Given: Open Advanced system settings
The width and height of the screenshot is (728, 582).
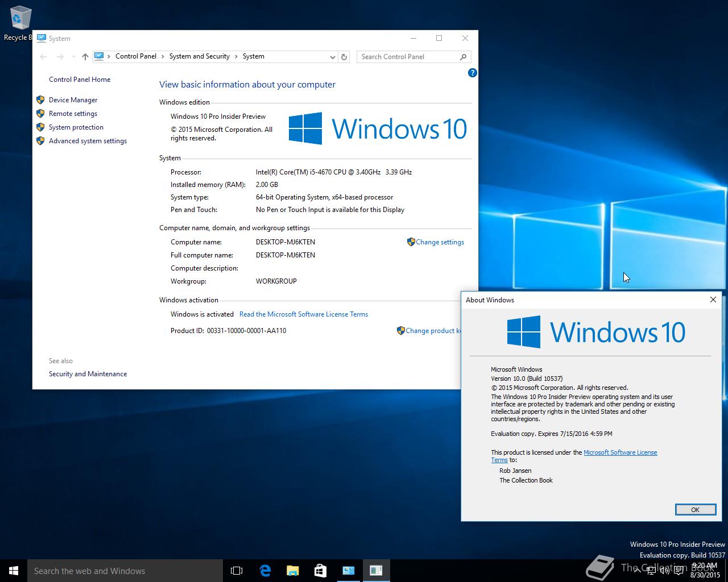Looking at the screenshot, I should [88, 141].
